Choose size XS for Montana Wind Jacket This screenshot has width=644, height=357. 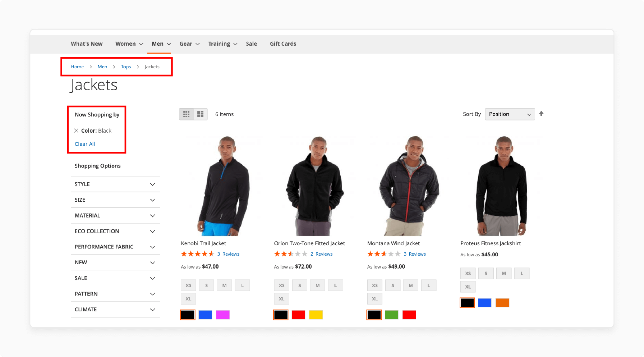pos(375,285)
